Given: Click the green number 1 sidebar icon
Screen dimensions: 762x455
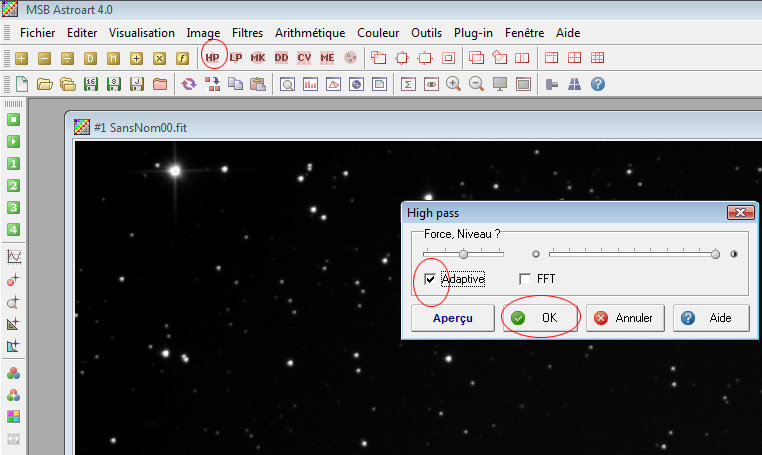Looking at the screenshot, I should 14,164.
